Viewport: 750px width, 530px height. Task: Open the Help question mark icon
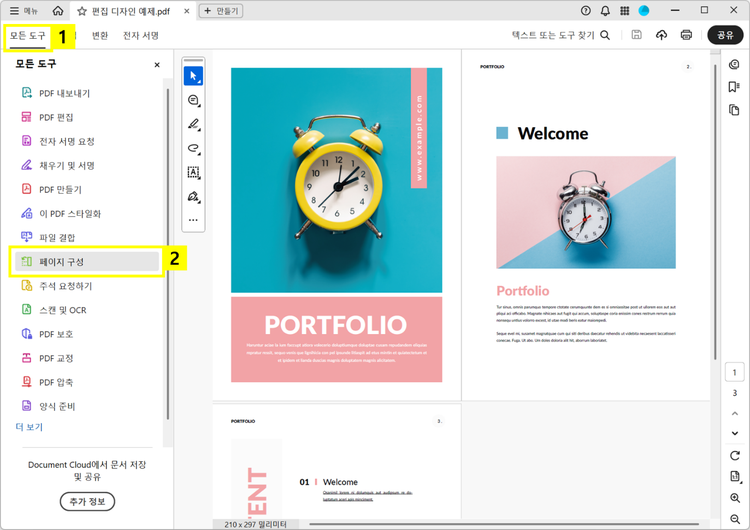pos(585,11)
